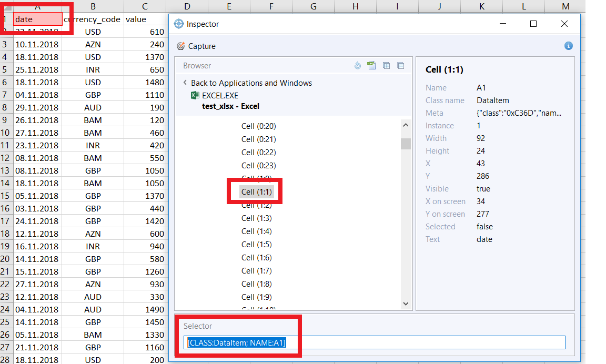Click the XML export icon in Browser
This screenshot has height=364, width=606.
371,65
